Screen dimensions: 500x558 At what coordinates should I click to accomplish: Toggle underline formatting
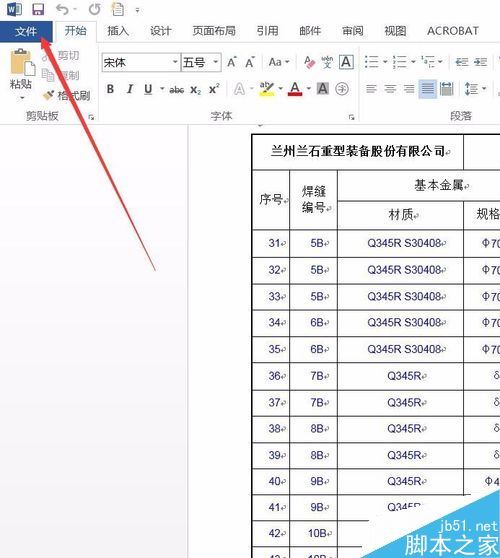click(148, 89)
